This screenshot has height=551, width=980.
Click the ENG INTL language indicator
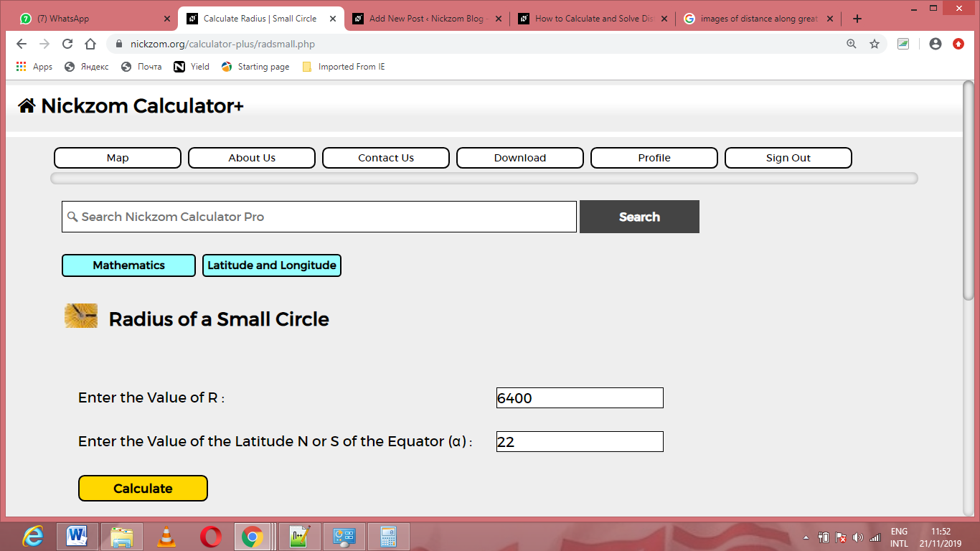tap(899, 537)
